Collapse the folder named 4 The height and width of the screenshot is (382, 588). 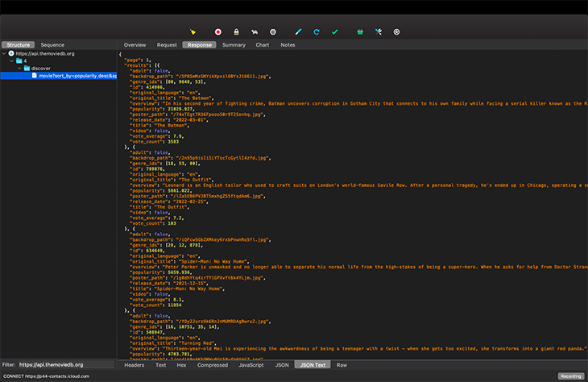[x=11, y=60]
